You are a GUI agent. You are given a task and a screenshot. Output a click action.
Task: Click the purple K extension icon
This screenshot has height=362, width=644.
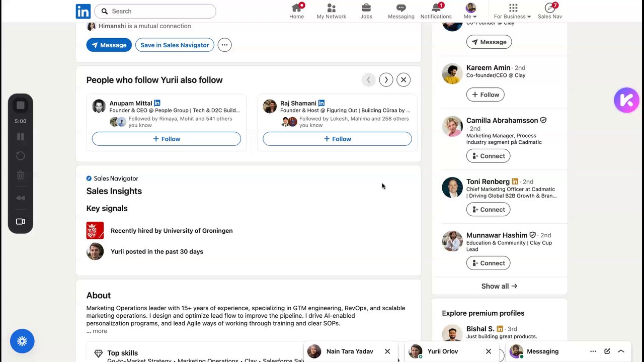coord(626,100)
